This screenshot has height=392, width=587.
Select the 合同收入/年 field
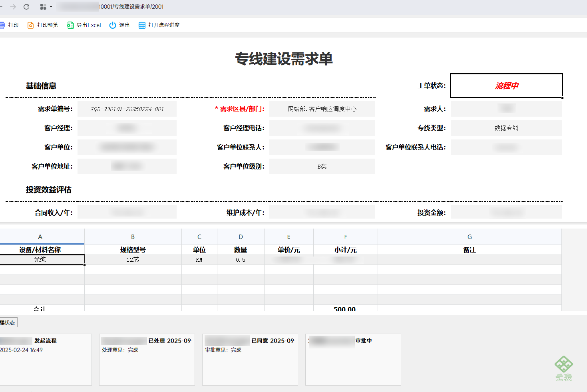(127, 212)
